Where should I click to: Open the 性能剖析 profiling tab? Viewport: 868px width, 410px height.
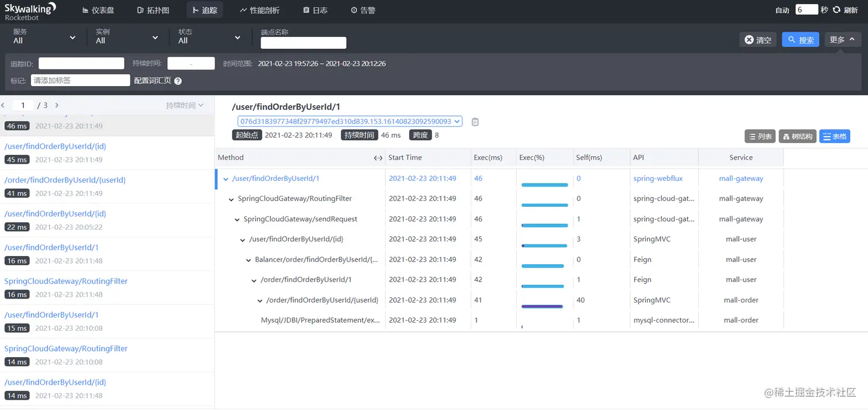pyautogui.click(x=259, y=10)
